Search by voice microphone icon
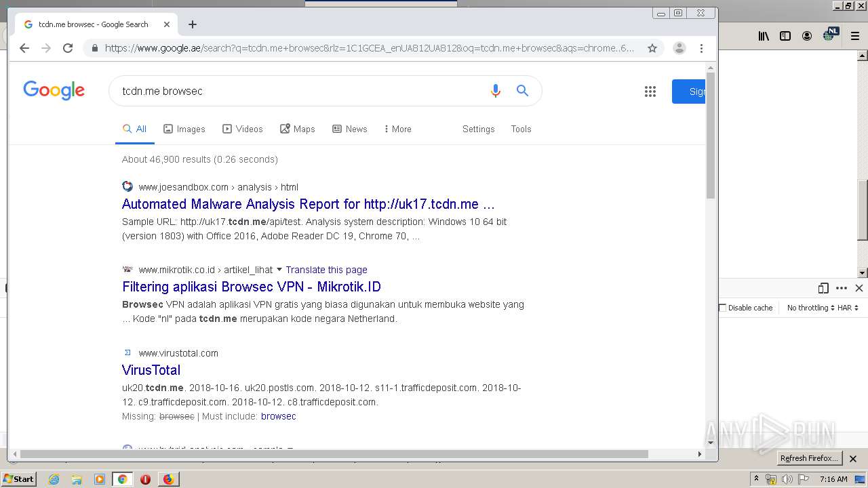 [496, 91]
